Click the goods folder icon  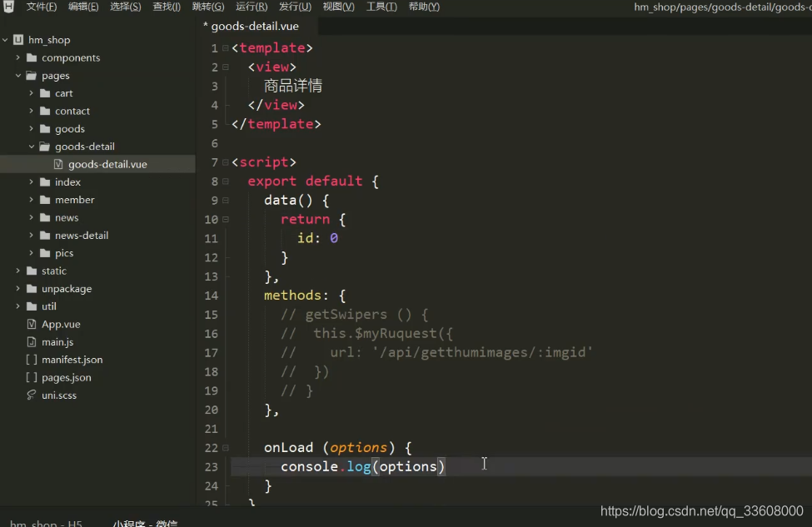pos(45,128)
